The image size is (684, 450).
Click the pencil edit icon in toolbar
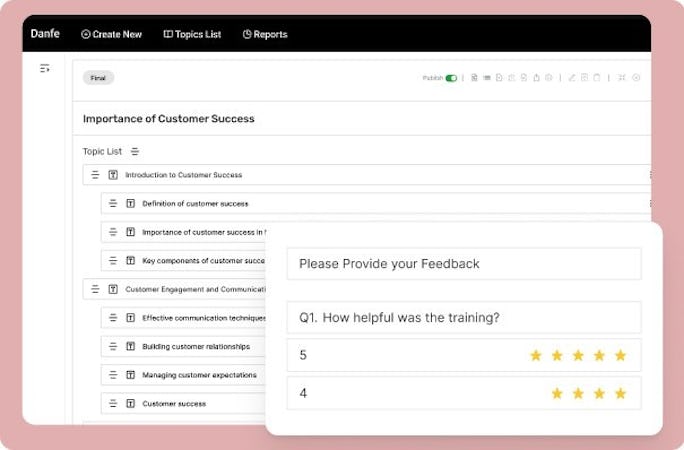572,78
